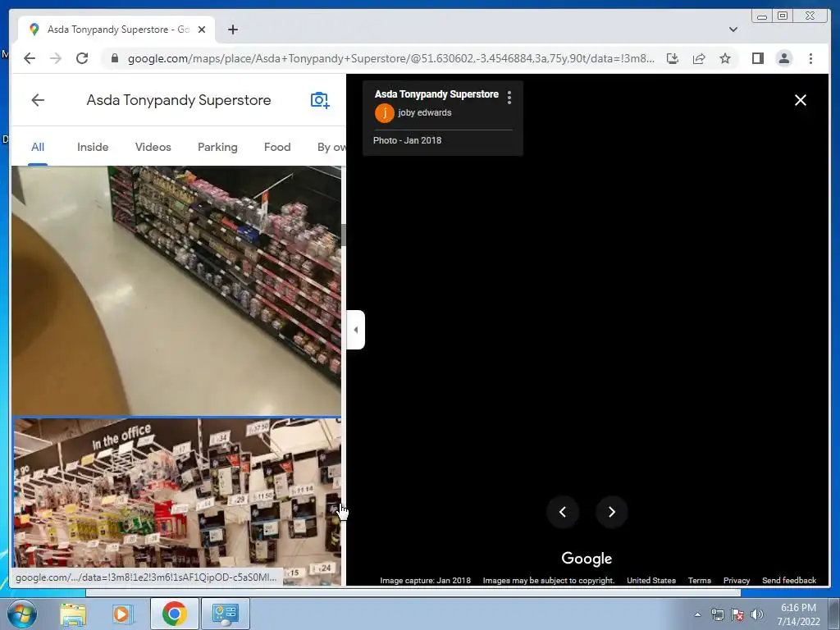Click Send feedback link

tap(788, 580)
